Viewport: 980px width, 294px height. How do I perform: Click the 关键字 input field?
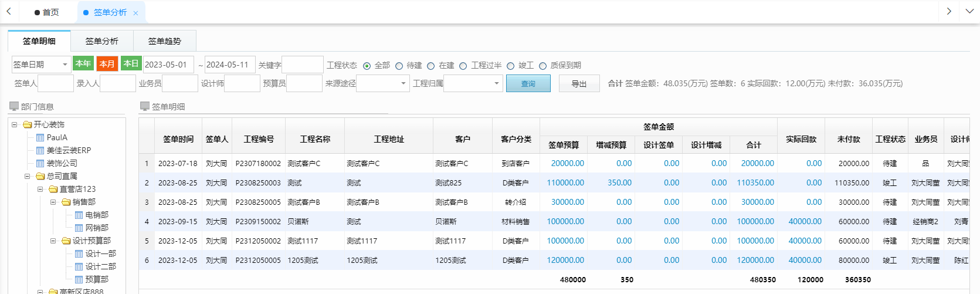pyautogui.click(x=302, y=65)
